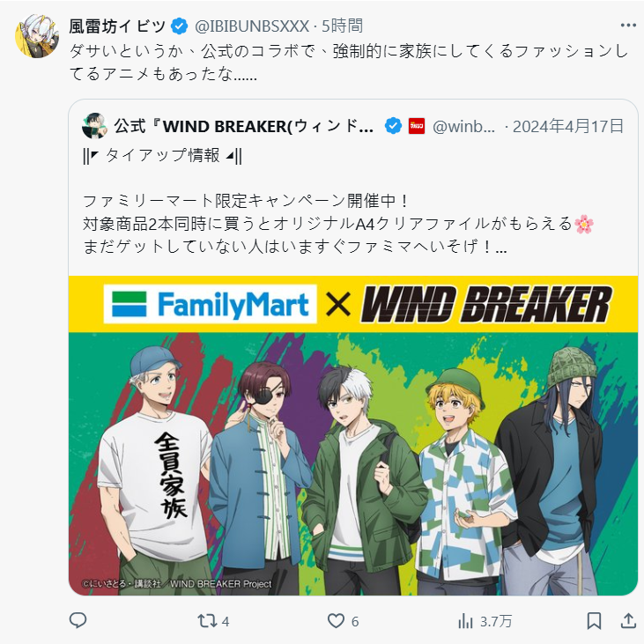
Task: Open 風雷坊イビツ profile avatar
Action: 37,36
